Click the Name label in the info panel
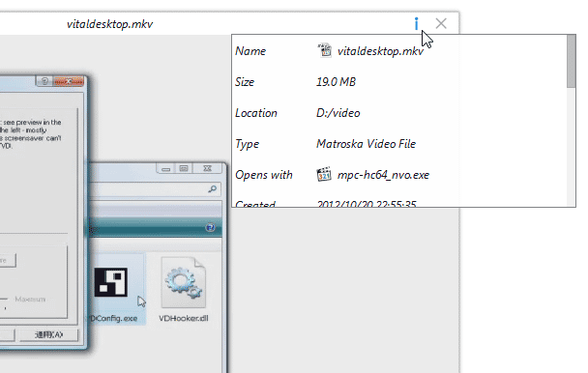588x373 pixels. pyautogui.click(x=250, y=51)
